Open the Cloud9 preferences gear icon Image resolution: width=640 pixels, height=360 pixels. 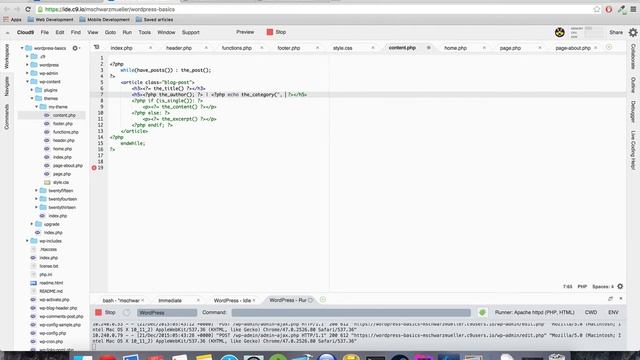(633, 32)
